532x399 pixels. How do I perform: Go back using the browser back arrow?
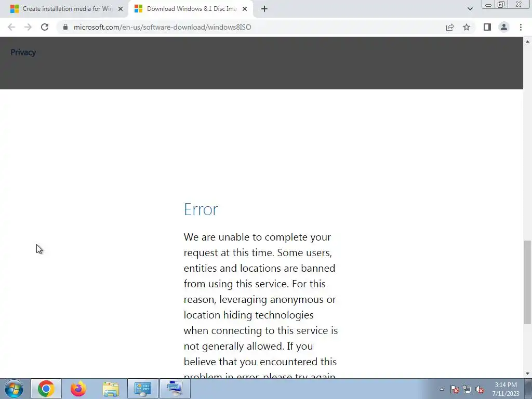(x=11, y=27)
